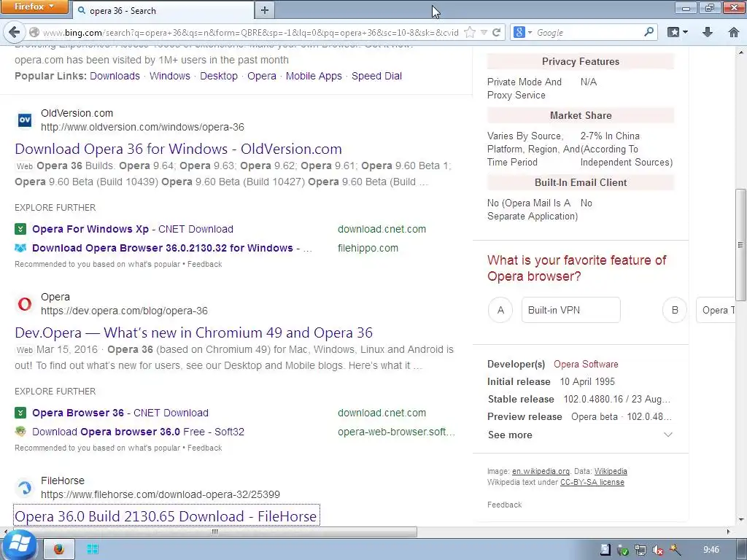Image resolution: width=747 pixels, height=560 pixels.
Task: Open Opera 36.0 Build 2130.65 FileHorse result
Action: click(166, 516)
